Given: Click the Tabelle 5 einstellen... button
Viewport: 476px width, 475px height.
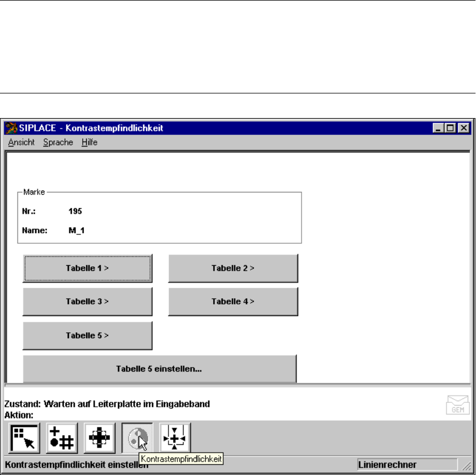Looking at the screenshot, I should [159, 369].
